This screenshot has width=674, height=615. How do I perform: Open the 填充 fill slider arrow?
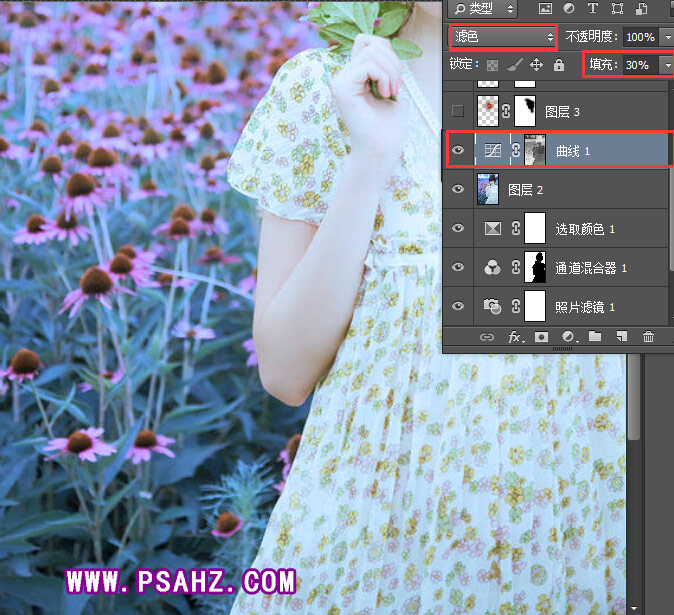click(x=666, y=65)
